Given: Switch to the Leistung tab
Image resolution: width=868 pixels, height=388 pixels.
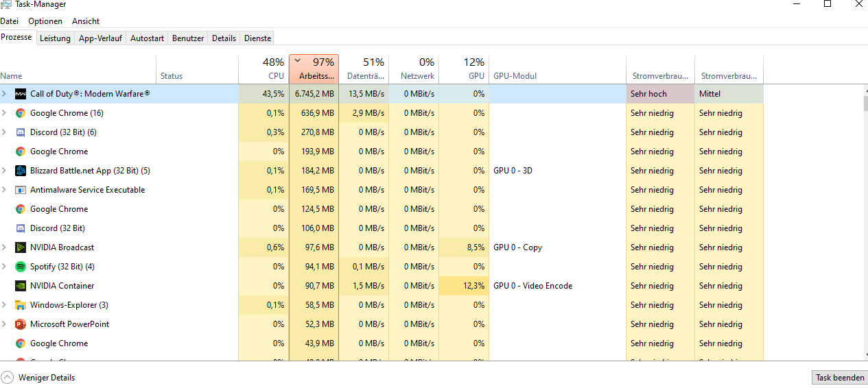Looking at the screenshot, I should (x=55, y=38).
